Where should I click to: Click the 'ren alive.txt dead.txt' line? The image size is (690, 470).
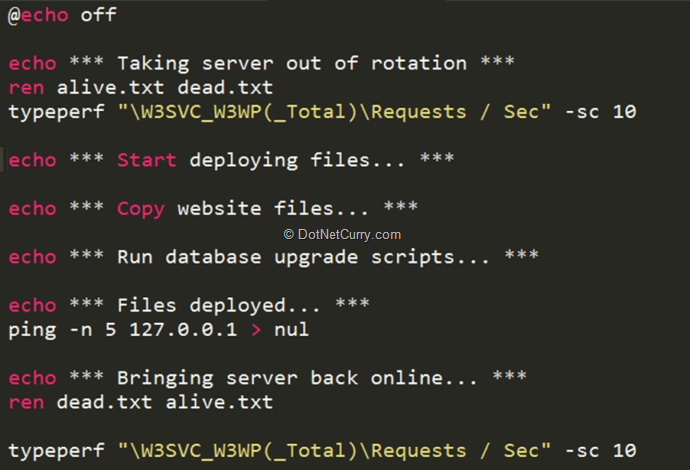tap(140, 88)
